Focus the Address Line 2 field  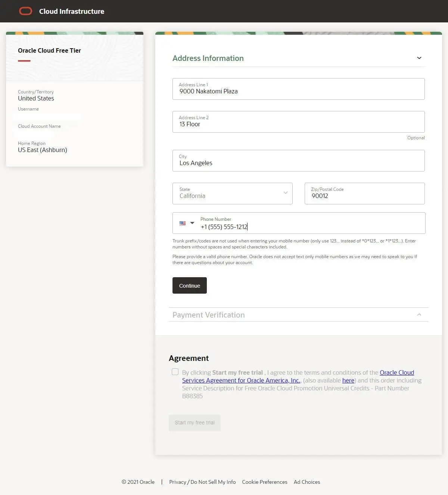click(299, 122)
